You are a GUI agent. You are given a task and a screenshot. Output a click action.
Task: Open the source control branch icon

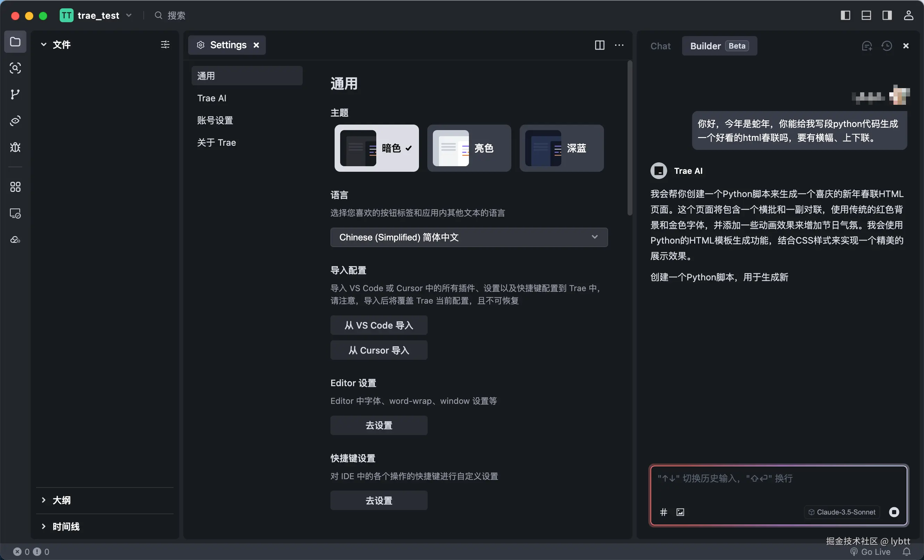click(x=15, y=94)
